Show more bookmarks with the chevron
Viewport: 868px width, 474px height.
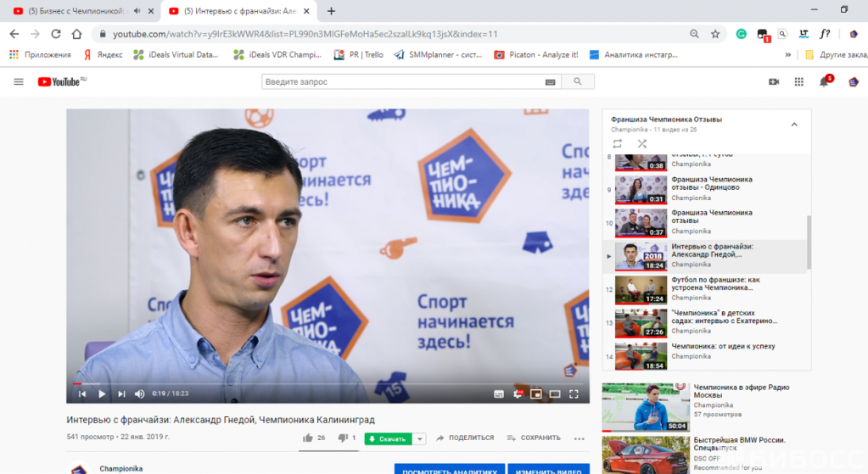pos(787,55)
